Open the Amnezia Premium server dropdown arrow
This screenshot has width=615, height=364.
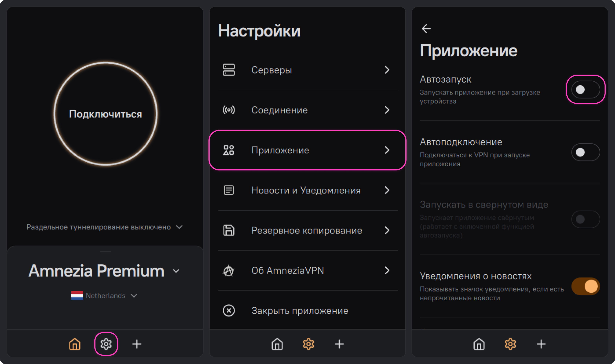tap(176, 271)
